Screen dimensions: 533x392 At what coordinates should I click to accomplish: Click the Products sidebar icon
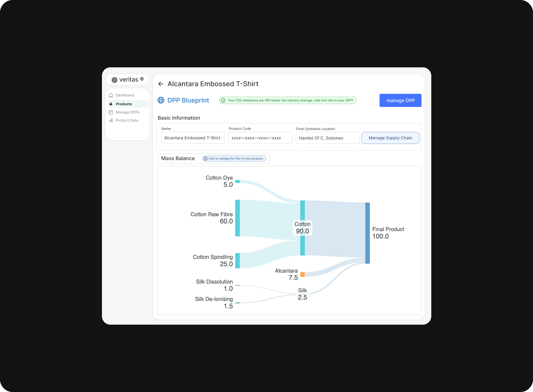111,104
